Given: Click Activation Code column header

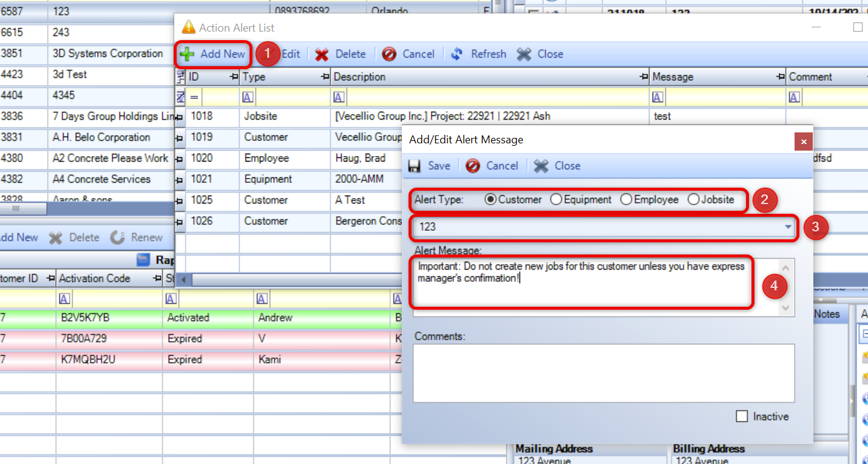Looking at the screenshot, I should tap(109, 279).
